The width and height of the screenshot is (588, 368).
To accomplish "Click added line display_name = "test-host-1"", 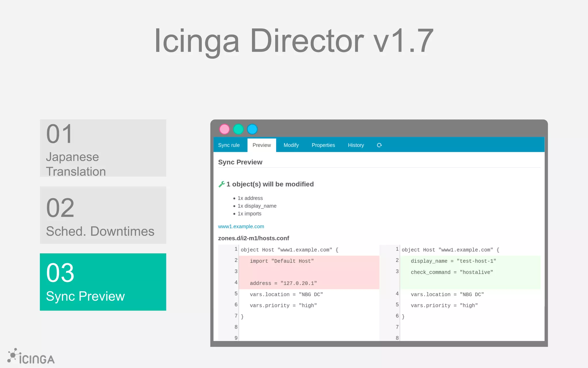I will pyautogui.click(x=453, y=261).
